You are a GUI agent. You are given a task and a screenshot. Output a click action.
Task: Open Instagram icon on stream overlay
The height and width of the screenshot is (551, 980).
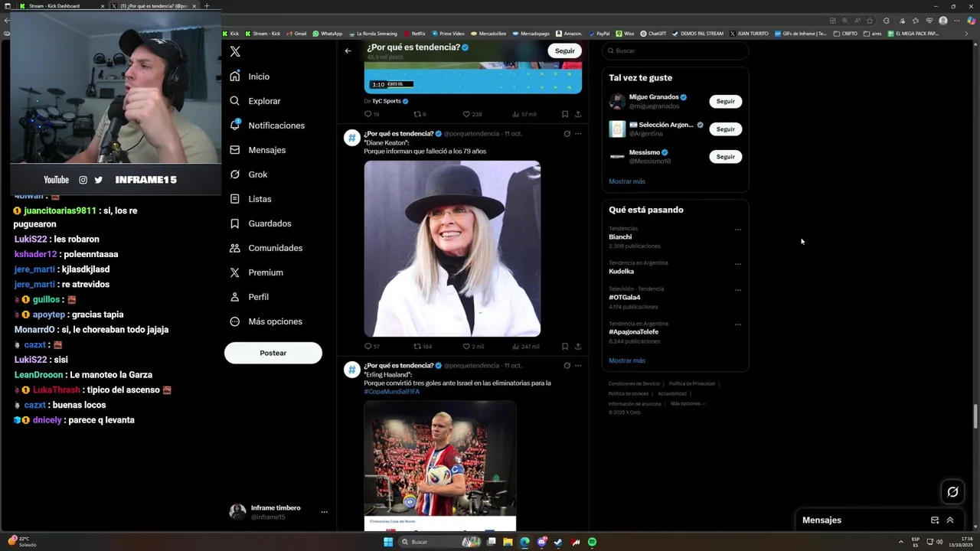[x=83, y=180]
